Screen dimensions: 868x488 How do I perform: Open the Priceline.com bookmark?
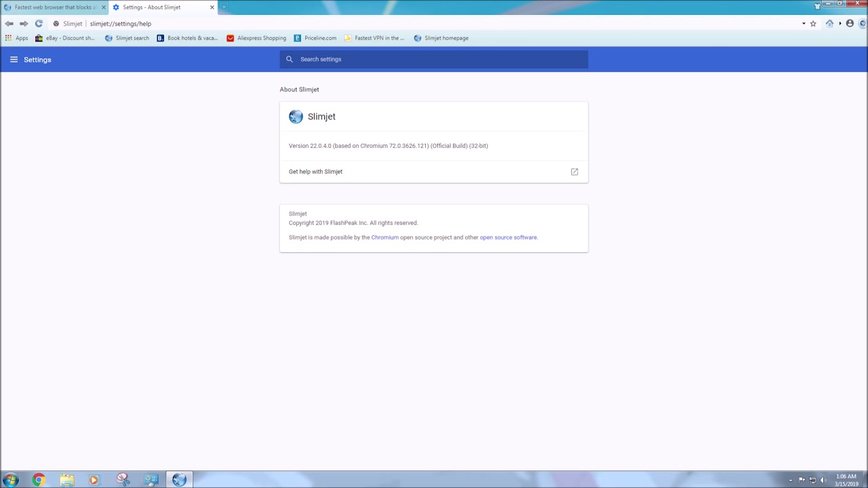point(315,38)
